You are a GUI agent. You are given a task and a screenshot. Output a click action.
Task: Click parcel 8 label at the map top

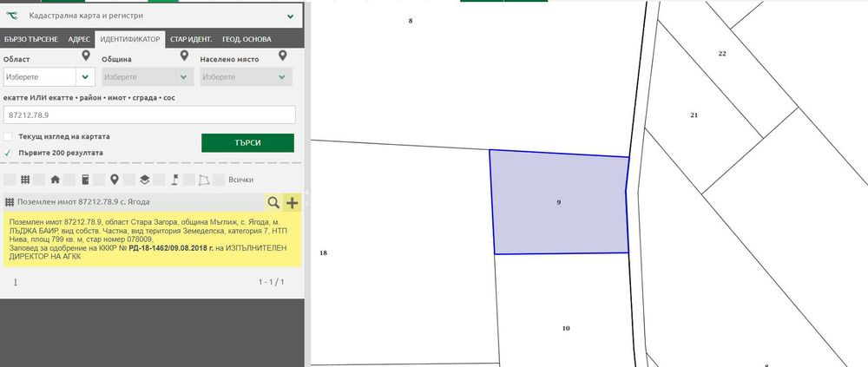point(411,21)
